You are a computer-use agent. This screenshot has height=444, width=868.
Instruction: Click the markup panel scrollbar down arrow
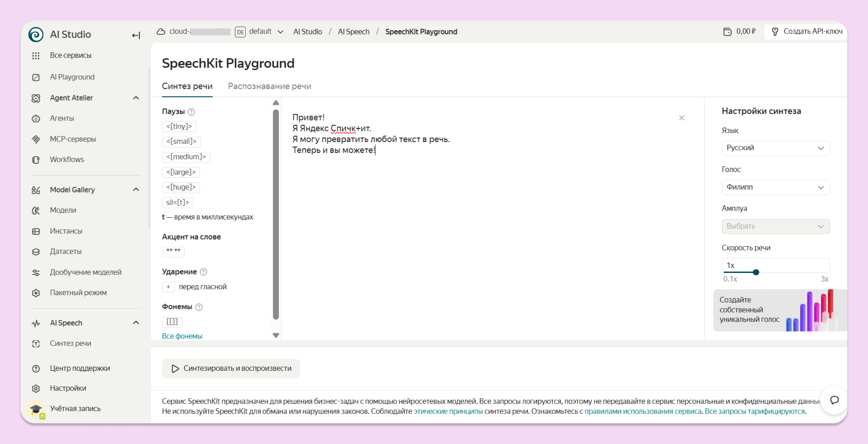[276, 336]
